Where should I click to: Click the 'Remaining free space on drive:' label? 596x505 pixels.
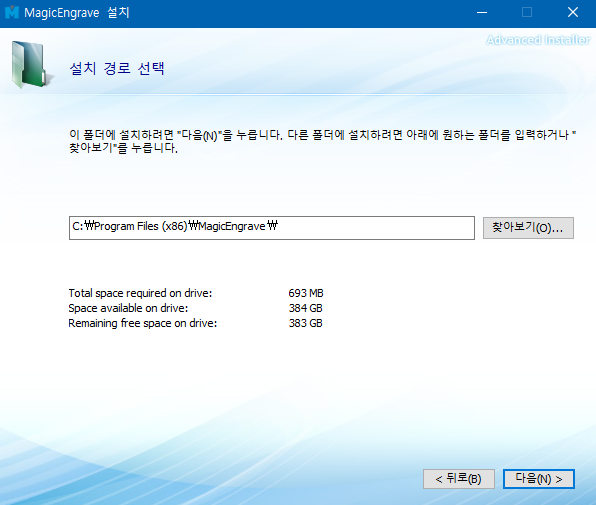point(143,323)
